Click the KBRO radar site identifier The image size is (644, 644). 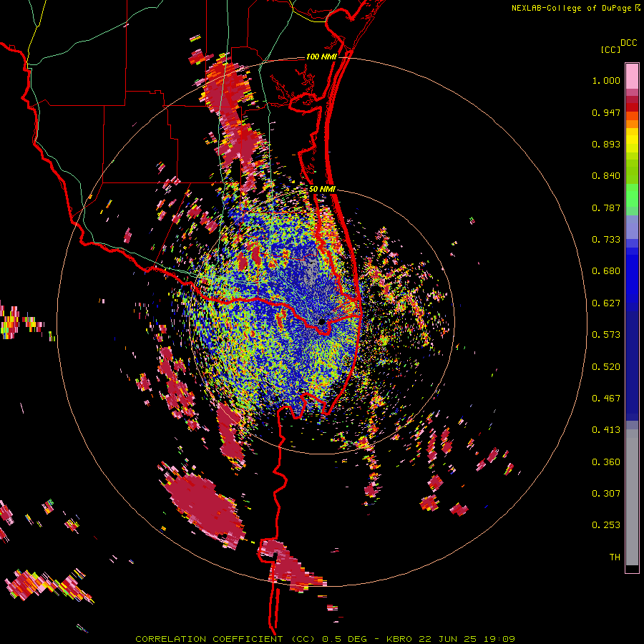(399, 639)
